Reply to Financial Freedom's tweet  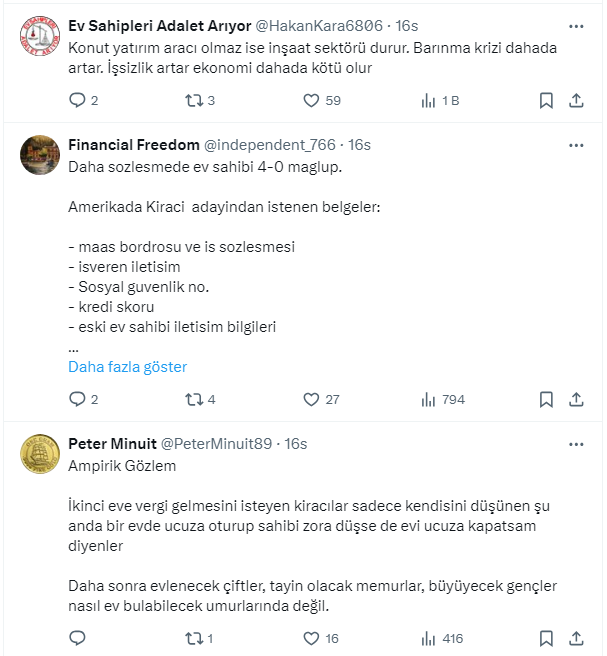(x=77, y=399)
